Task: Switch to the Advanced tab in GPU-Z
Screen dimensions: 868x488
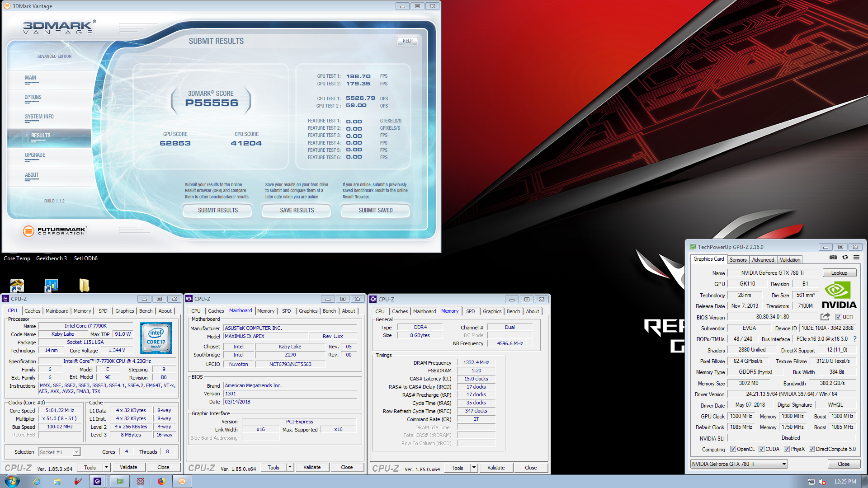Action: 763,260
